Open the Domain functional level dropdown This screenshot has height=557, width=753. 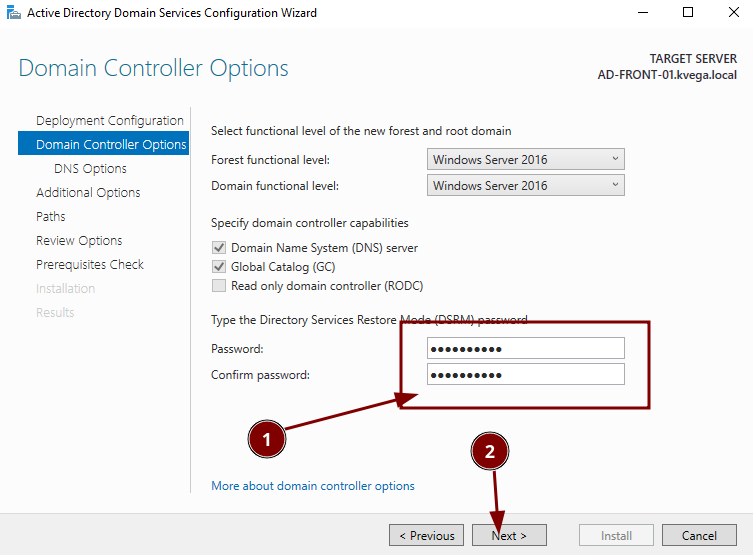point(525,186)
